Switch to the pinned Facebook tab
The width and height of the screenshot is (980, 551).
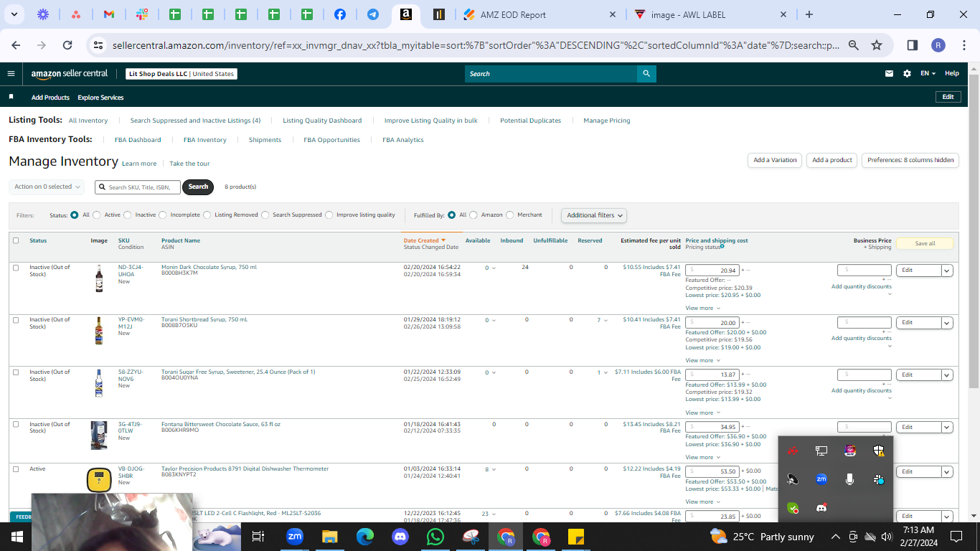[x=340, y=14]
